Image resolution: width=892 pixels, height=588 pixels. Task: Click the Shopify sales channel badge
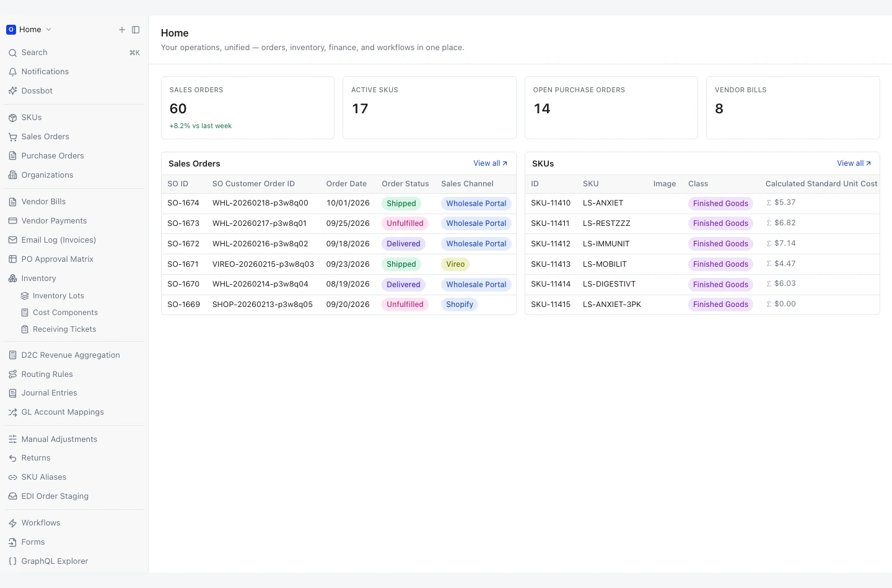click(x=460, y=305)
